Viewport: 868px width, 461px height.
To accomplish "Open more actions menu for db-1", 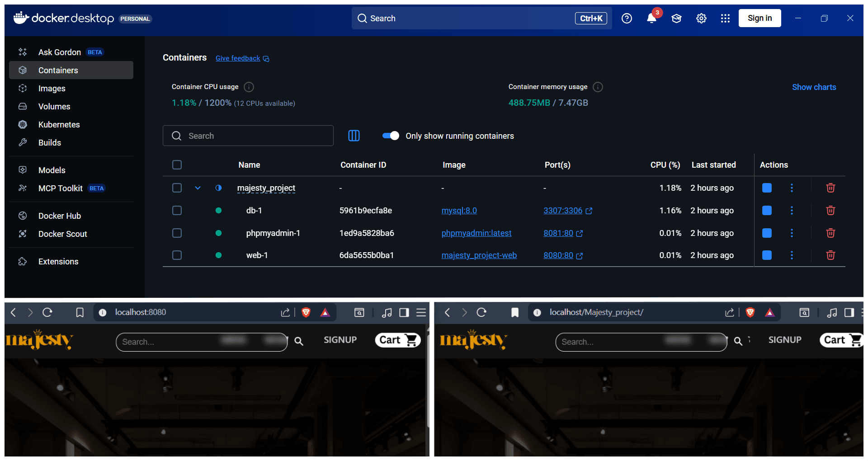I will coord(792,211).
